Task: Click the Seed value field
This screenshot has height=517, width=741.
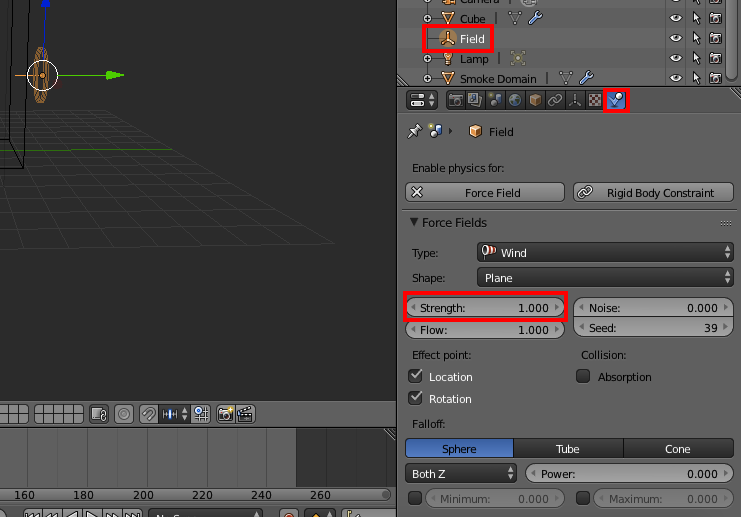Action: coord(654,327)
